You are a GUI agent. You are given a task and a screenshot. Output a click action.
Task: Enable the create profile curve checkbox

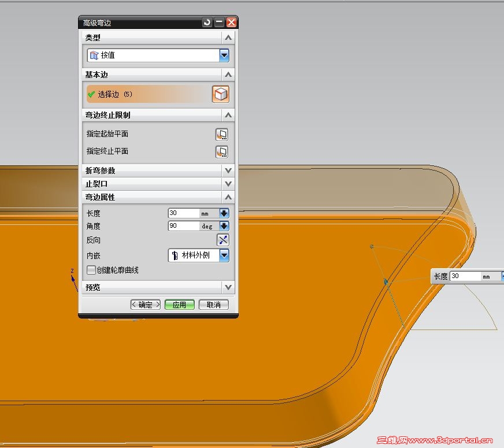91,270
